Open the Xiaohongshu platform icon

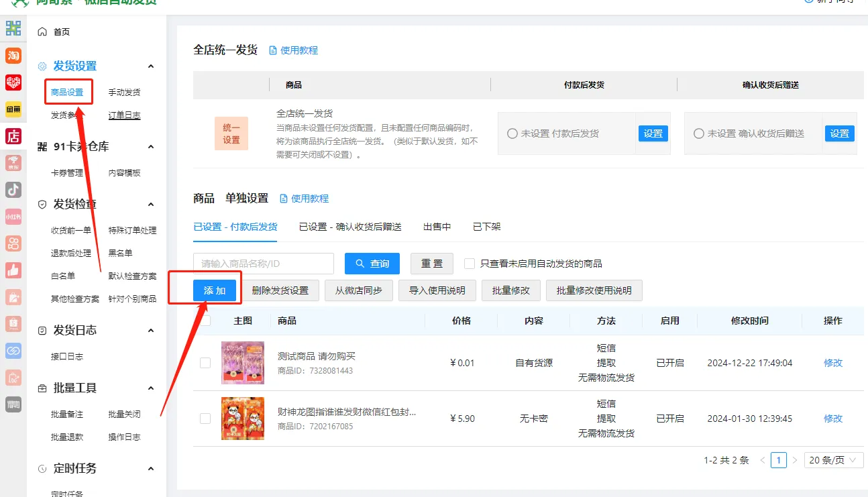click(13, 216)
